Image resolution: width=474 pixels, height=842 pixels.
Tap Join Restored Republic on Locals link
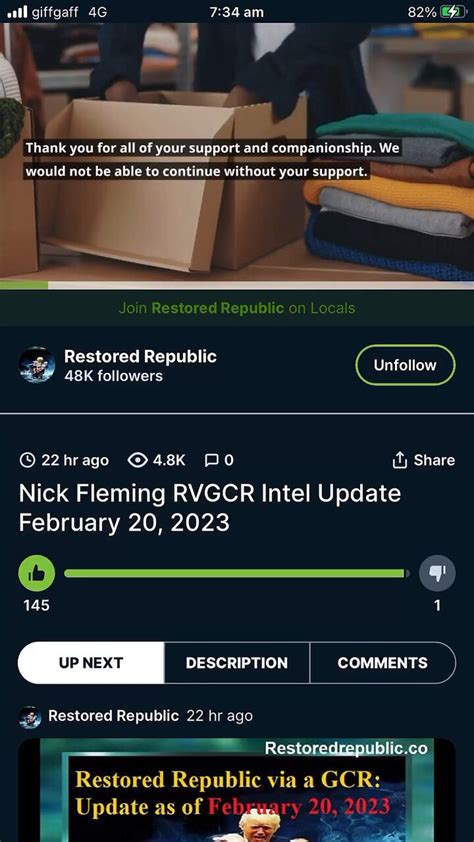(237, 308)
